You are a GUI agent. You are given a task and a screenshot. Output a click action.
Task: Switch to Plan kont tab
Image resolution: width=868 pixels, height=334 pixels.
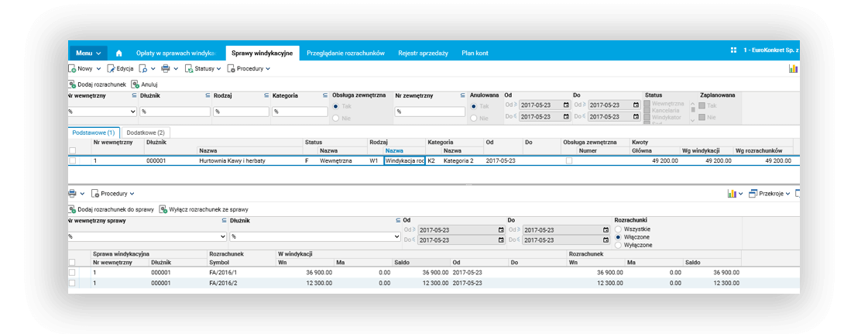[475, 53]
